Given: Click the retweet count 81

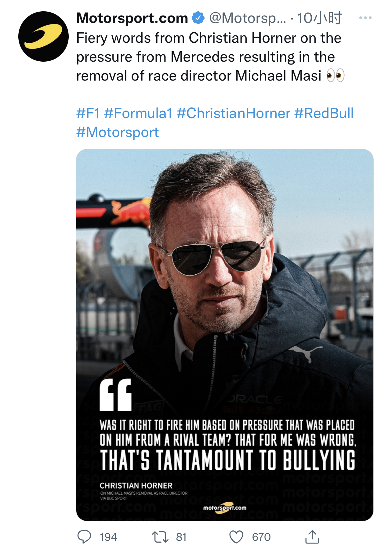Looking at the screenshot, I should [181, 537].
